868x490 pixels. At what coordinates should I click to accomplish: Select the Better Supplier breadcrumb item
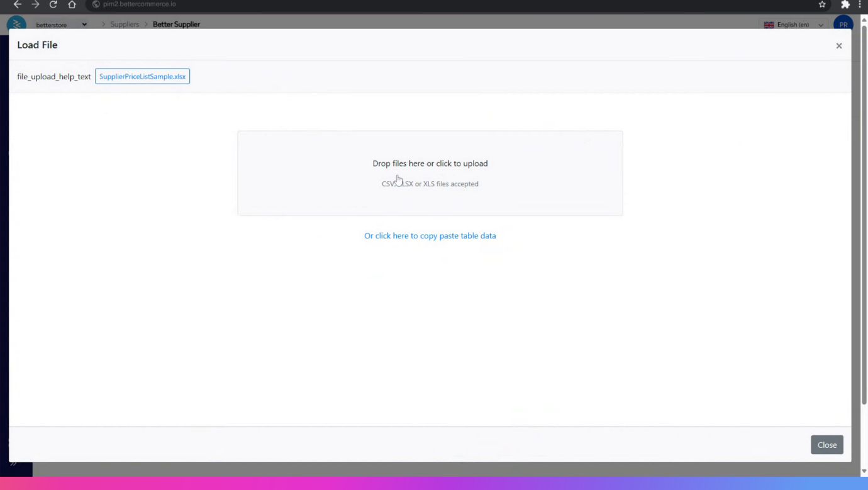(x=176, y=25)
